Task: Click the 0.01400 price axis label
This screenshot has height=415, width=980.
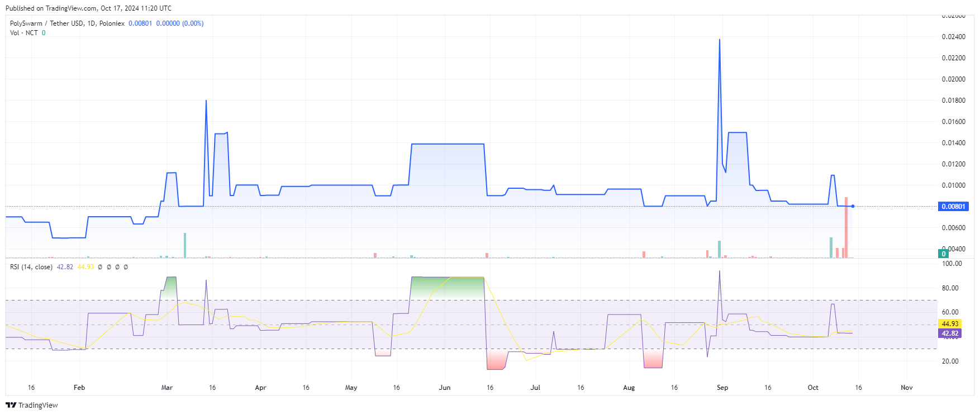Action: pos(953,143)
